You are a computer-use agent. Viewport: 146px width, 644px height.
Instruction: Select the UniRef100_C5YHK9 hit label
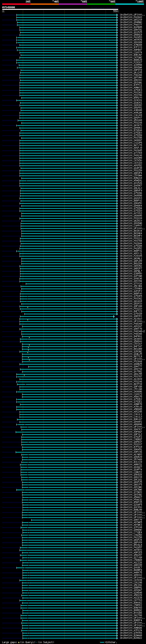(131, 289)
